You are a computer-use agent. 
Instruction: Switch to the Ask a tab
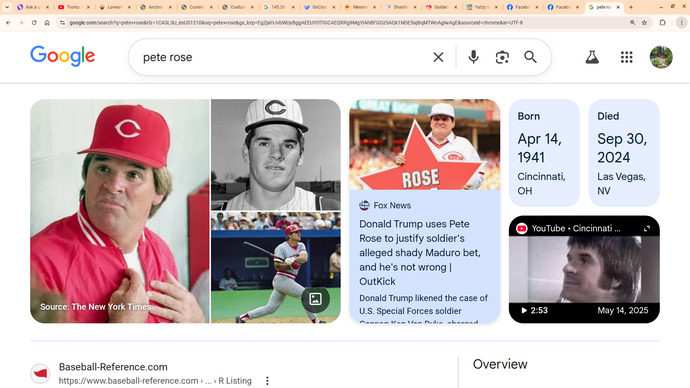(33, 7)
